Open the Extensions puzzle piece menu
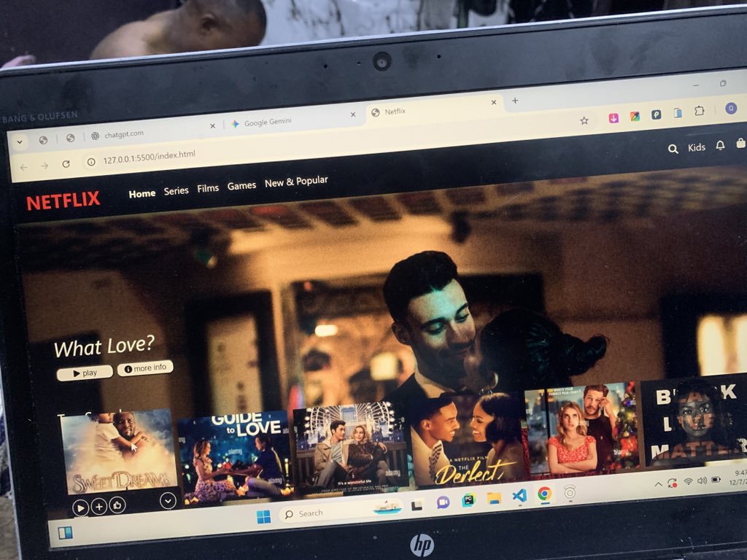This screenshot has width=747, height=560. (700, 111)
